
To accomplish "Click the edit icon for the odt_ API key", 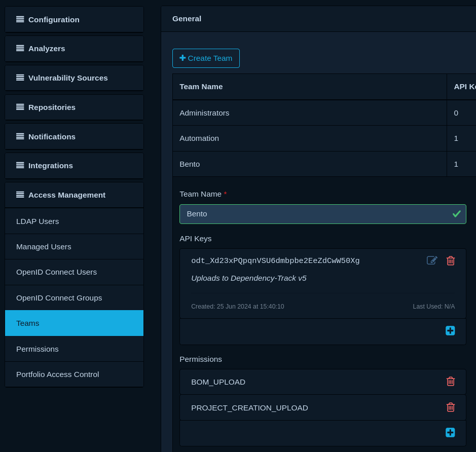I will point(432,260).
